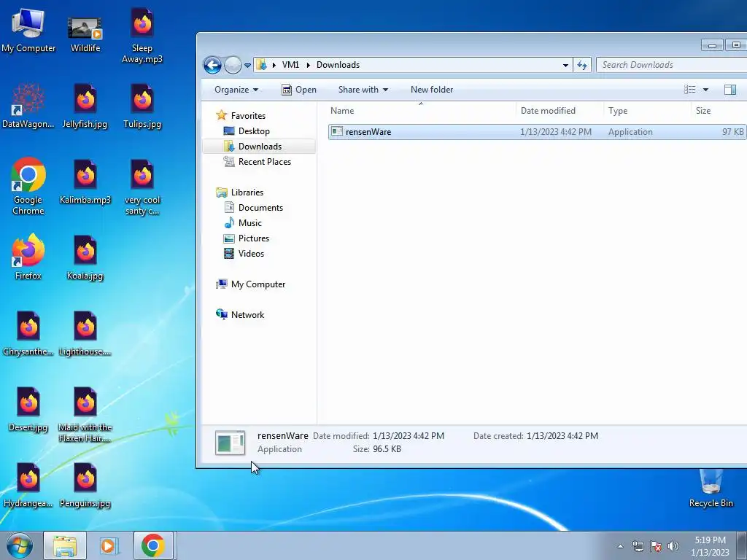Open the Windows Start menu

(20, 545)
